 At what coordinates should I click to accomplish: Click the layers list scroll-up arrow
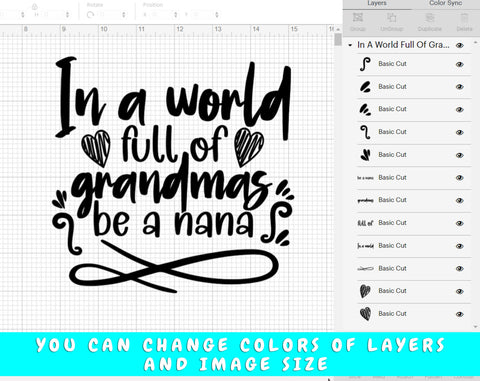(476, 43)
